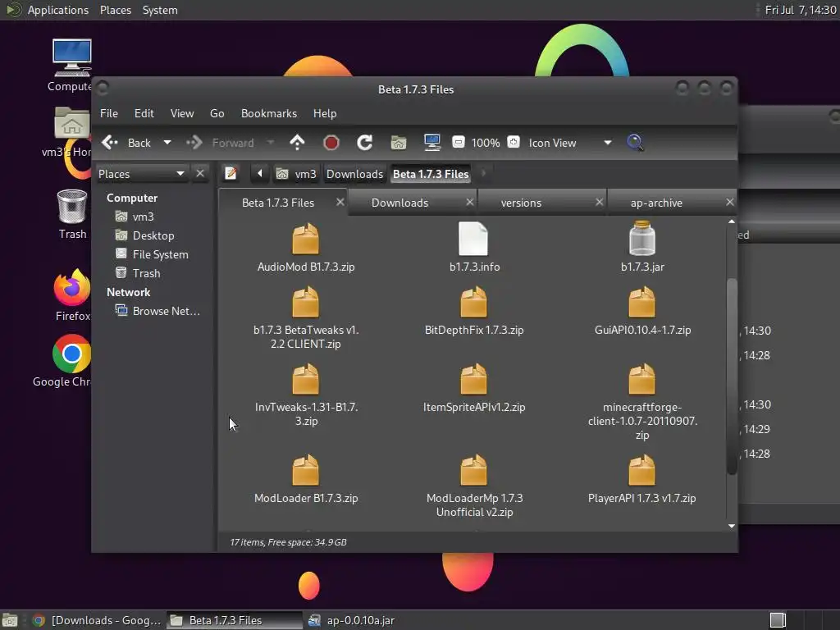Select vm3 in the Places sidebar
The height and width of the screenshot is (630, 840).
143,217
